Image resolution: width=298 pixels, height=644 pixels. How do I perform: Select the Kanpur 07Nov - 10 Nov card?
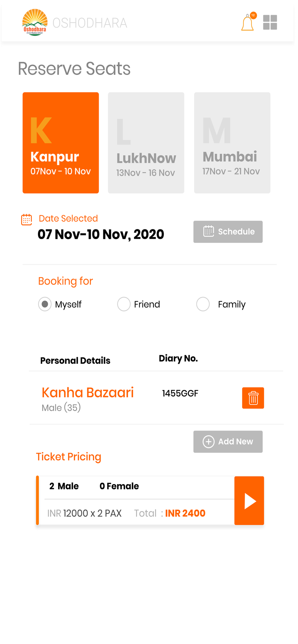(x=61, y=143)
